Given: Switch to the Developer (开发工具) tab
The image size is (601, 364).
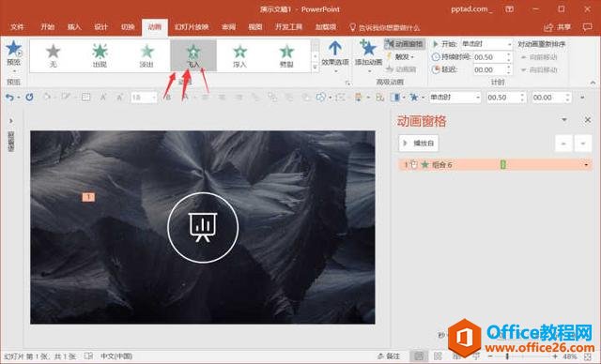Looking at the screenshot, I should point(288,27).
